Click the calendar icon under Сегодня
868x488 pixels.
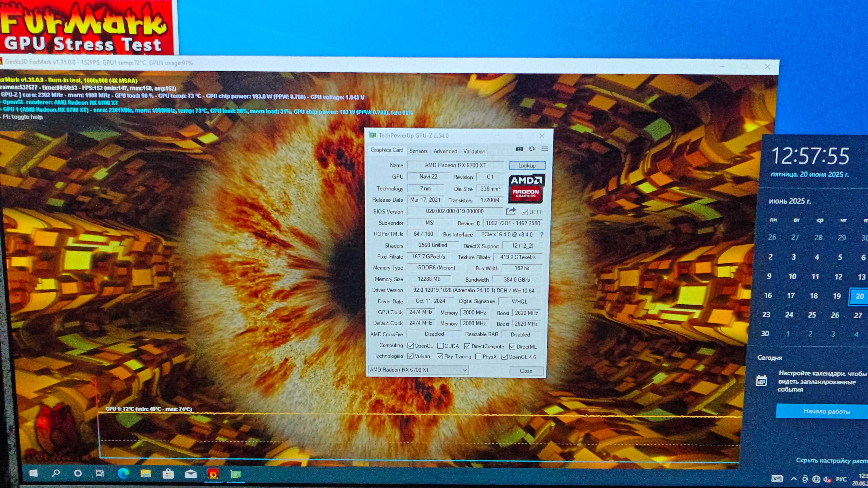pos(762,381)
